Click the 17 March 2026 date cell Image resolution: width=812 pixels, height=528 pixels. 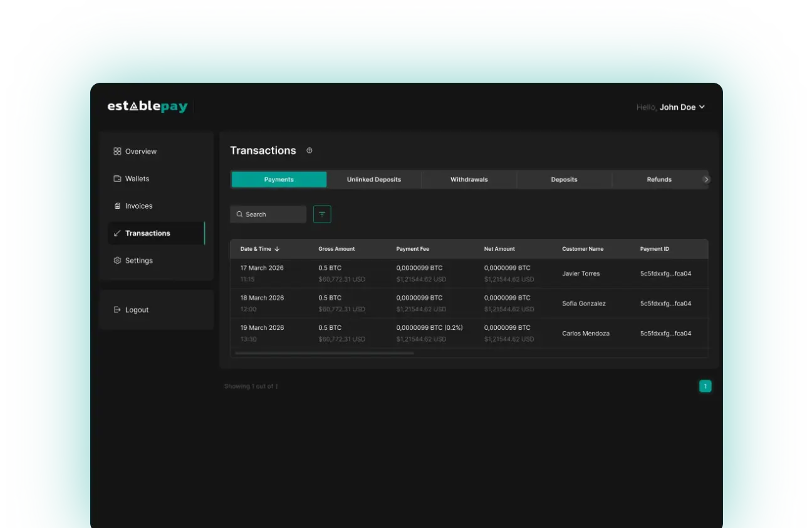pos(262,268)
